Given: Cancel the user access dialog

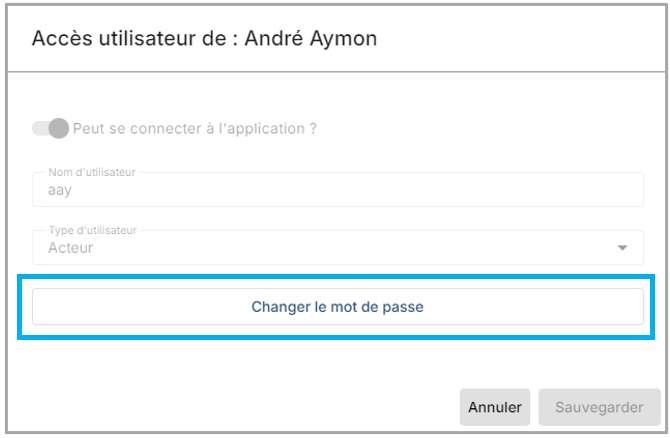Looking at the screenshot, I should coord(495,407).
